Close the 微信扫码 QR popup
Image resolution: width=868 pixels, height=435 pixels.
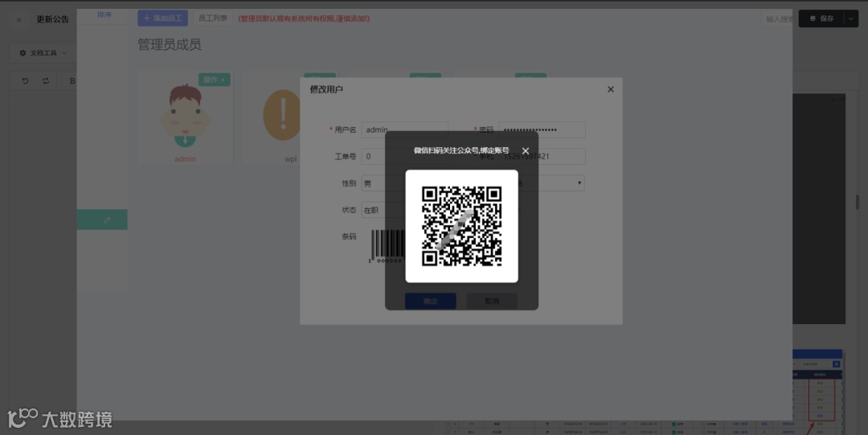click(x=526, y=150)
